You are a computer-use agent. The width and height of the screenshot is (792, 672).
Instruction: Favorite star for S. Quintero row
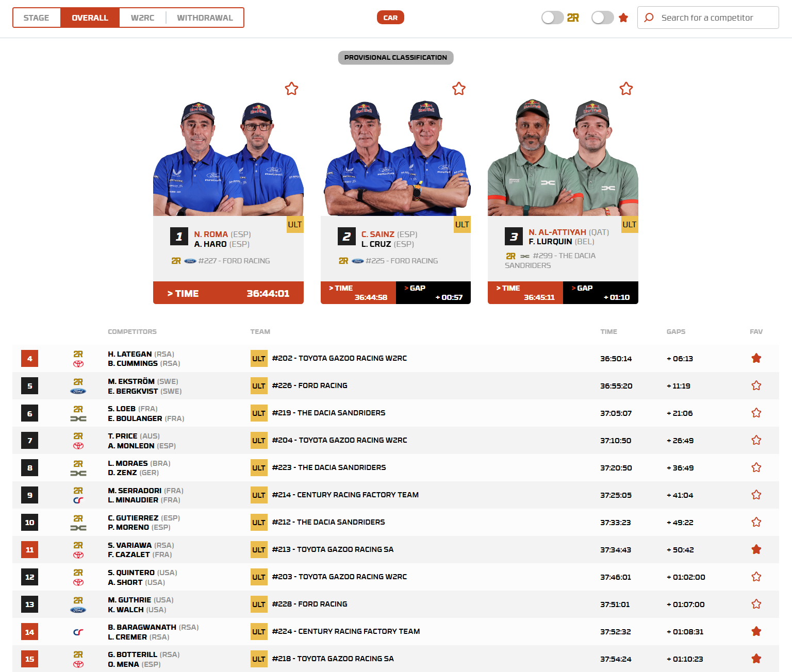pyautogui.click(x=756, y=577)
